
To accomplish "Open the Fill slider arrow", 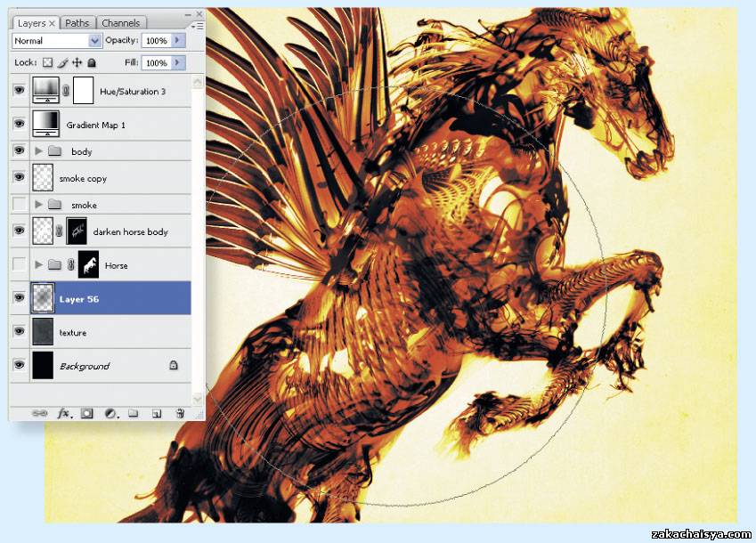I will coord(178,62).
